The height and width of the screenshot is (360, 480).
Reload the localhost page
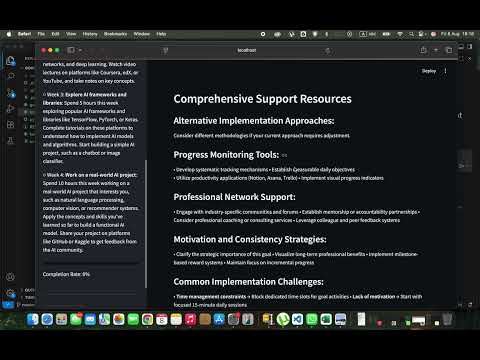pyautogui.click(x=327, y=51)
